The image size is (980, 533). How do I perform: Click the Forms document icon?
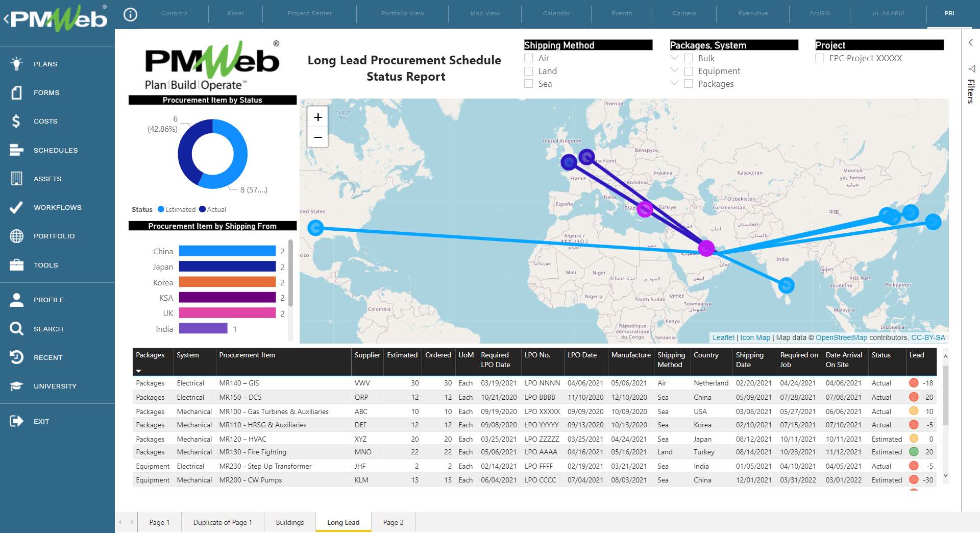16,92
